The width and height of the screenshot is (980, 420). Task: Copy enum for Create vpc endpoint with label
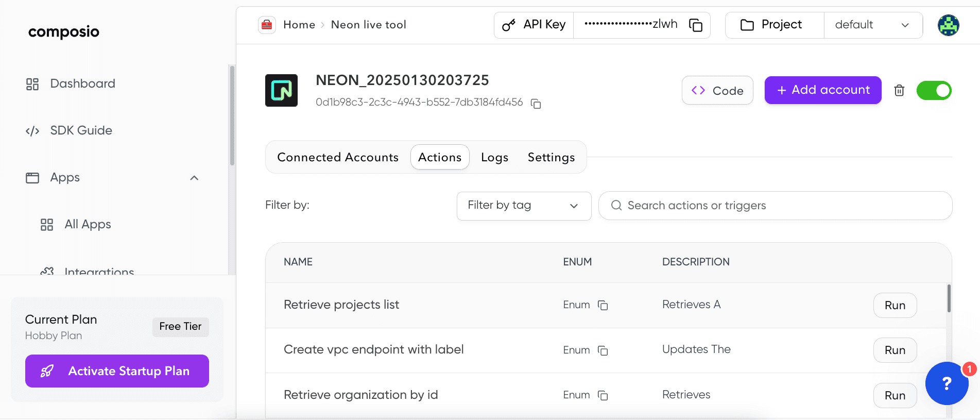tap(603, 350)
